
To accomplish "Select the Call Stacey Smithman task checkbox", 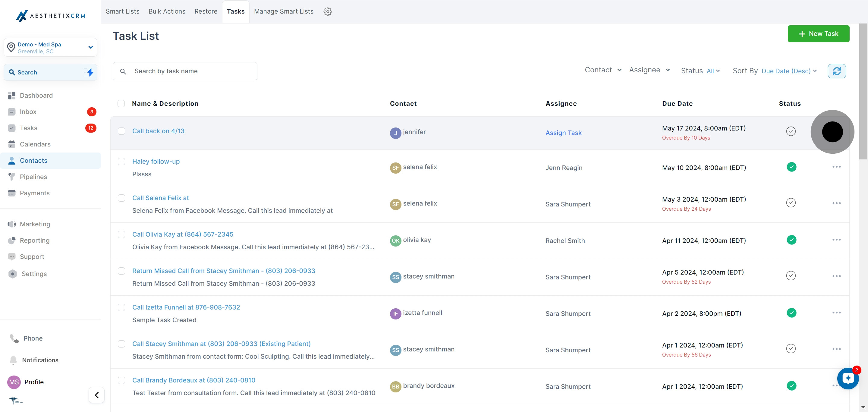I will tap(121, 344).
